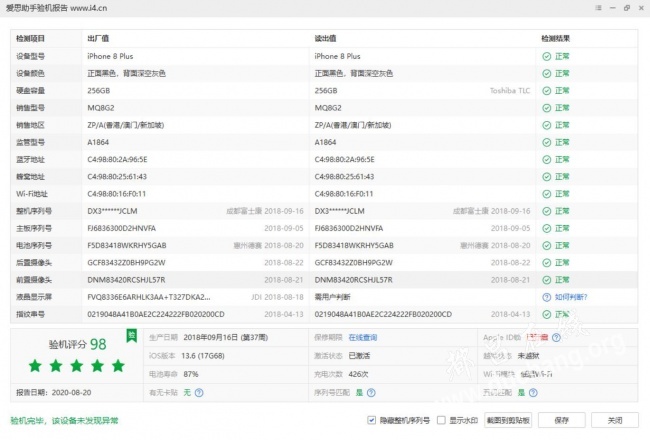
Task: Open 在线查询 warranty link
Action: click(363, 338)
